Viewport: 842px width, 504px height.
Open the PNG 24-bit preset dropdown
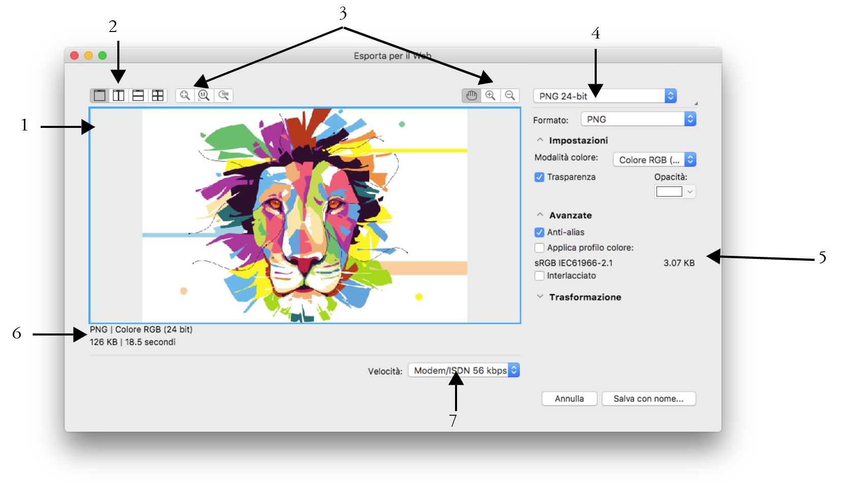click(604, 96)
